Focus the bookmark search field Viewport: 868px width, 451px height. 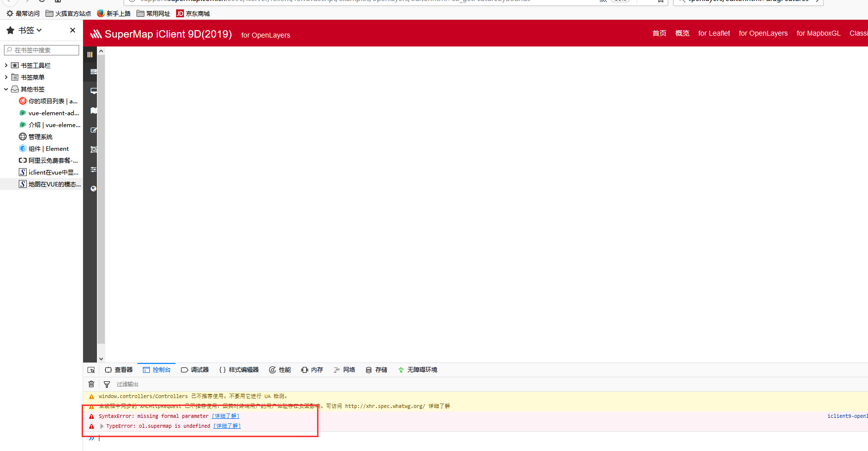[42, 50]
